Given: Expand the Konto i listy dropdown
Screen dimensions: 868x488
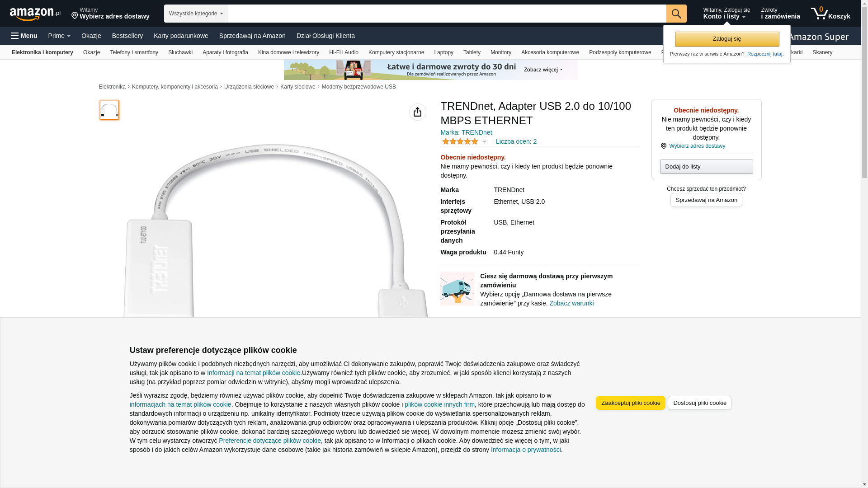Looking at the screenshot, I should (726, 14).
